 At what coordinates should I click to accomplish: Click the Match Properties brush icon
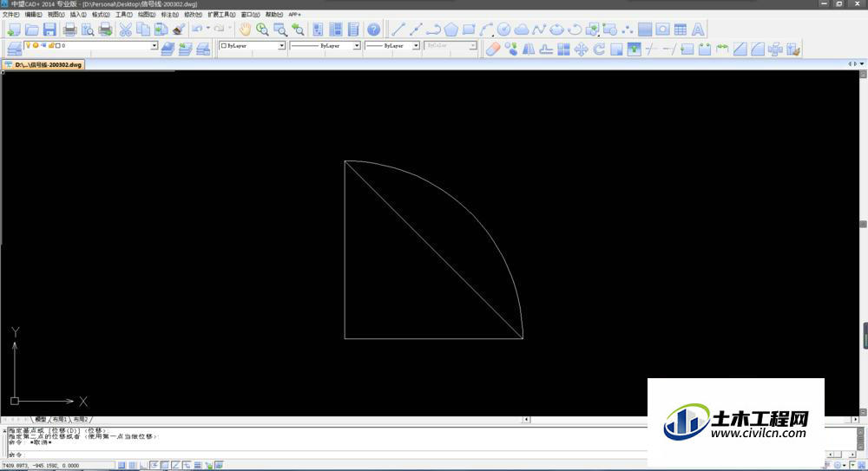pyautogui.click(x=178, y=29)
